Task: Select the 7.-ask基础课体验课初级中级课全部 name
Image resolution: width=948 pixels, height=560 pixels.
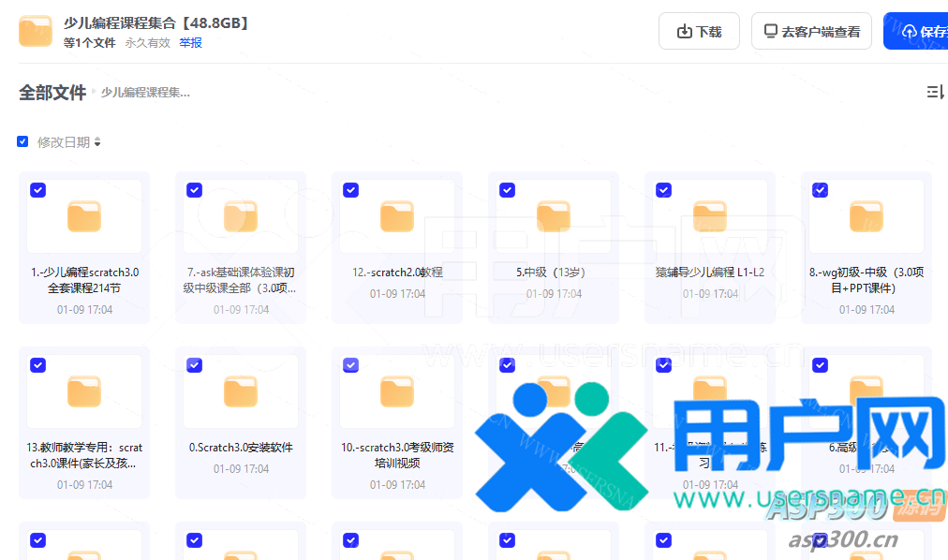Action: [241, 280]
